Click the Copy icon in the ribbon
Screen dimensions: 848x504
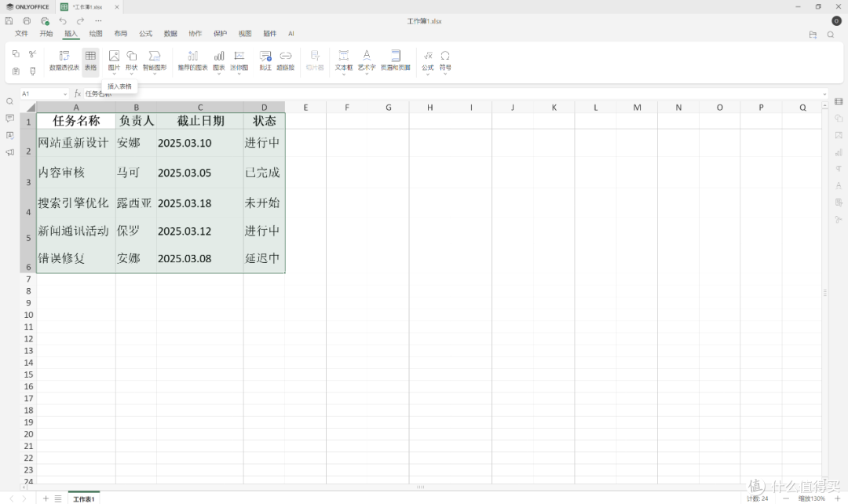pos(16,54)
